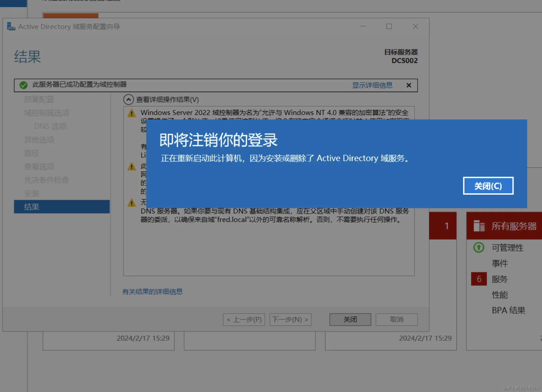Select 安装 step in the wizard sidebar
This screenshot has height=392, width=542.
tap(32, 193)
